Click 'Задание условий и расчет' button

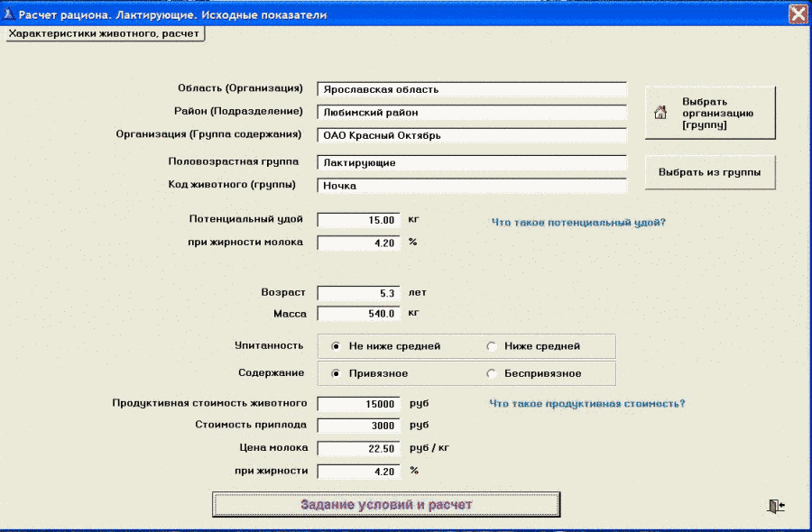[386, 505]
